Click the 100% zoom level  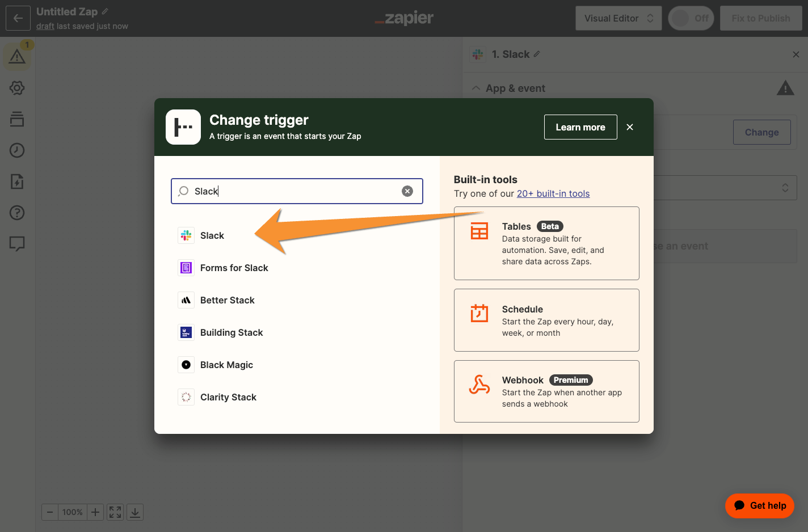[x=73, y=512]
